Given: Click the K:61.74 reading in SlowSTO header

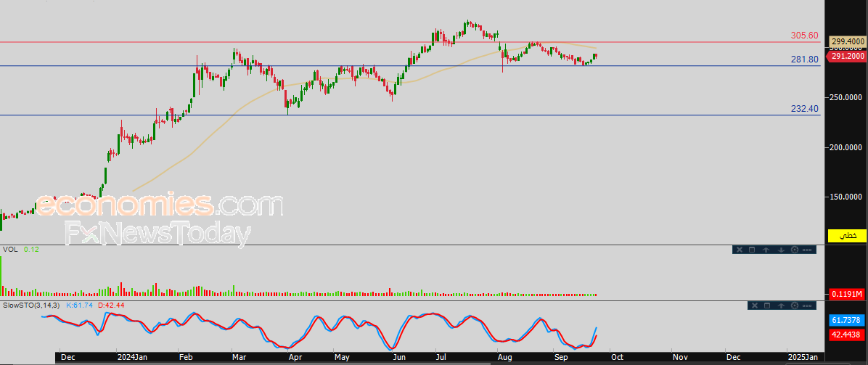Looking at the screenshot, I should [x=81, y=305].
